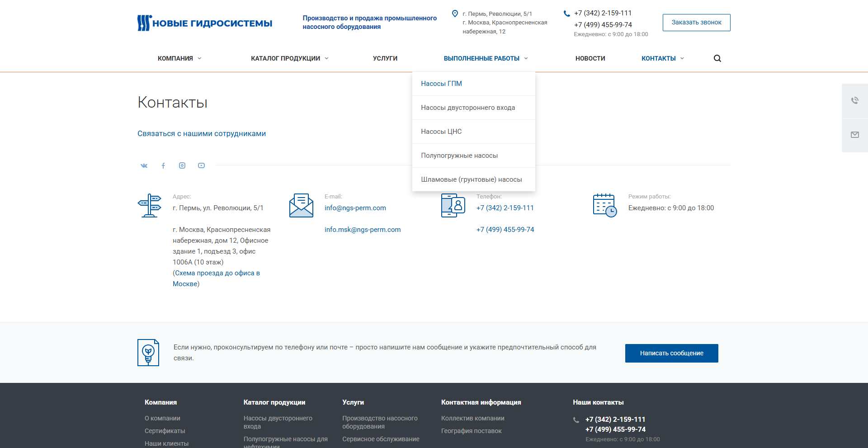Expand the Каталог продукции dropdown
This screenshot has width=868, height=448.
click(289, 58)
